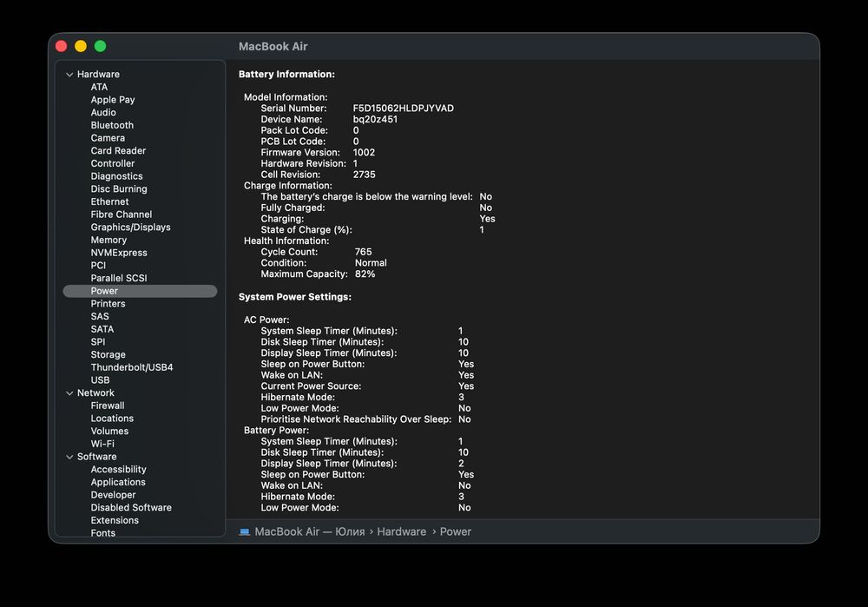Screen dimensions: 868x607
Task: Select SPI in the sidebar
Action: 98,342
